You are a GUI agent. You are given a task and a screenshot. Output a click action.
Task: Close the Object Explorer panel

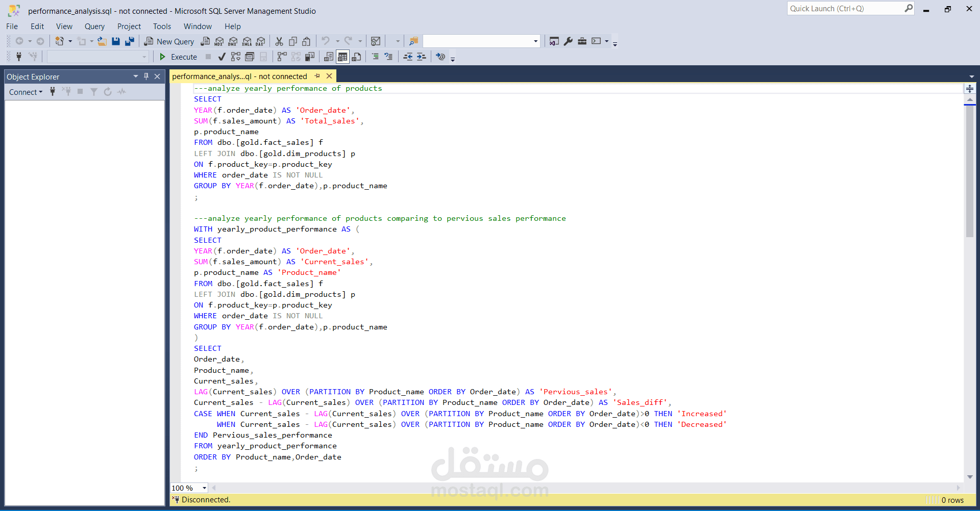pyautogui.click(x=157, y=76)
